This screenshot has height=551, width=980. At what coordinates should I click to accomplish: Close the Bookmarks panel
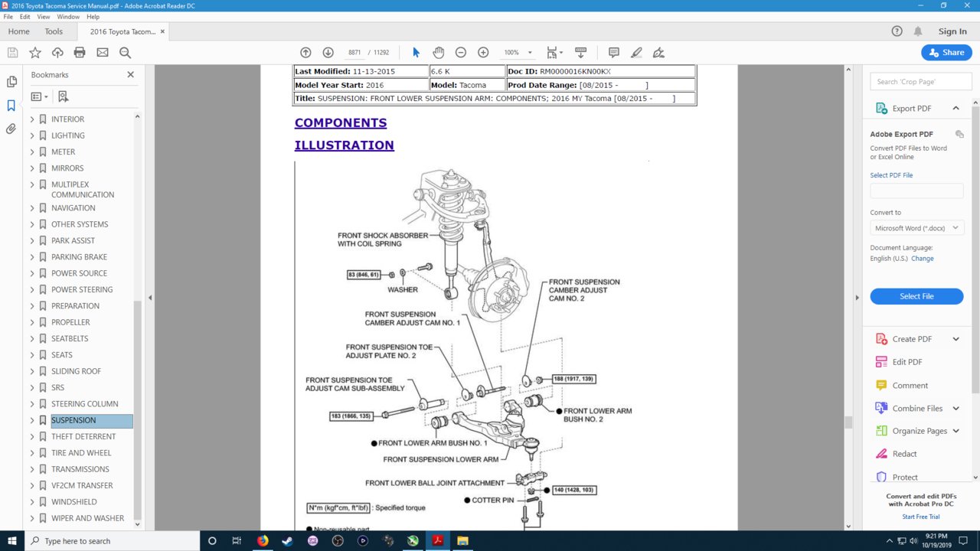tap(130, 74)
